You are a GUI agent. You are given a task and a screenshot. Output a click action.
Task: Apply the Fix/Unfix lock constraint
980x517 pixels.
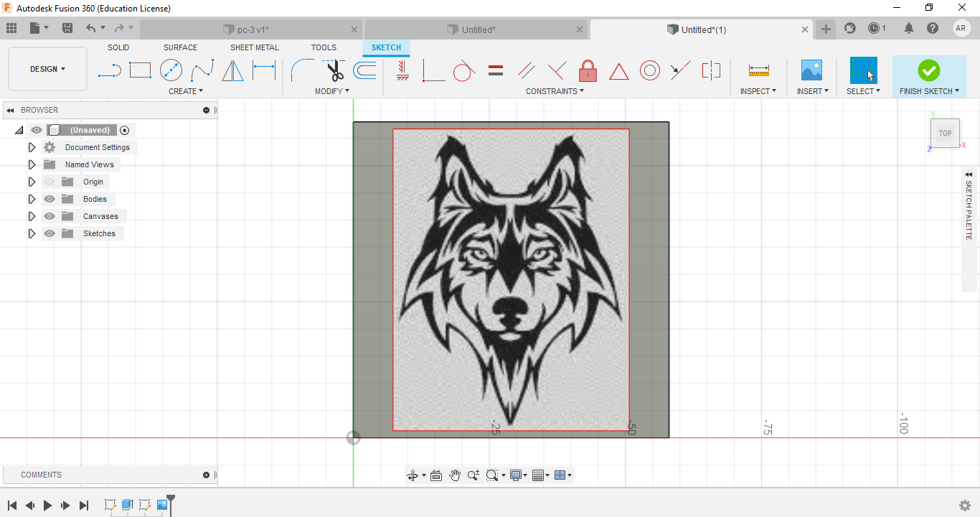pyautogui.click(x=588, y=70)
